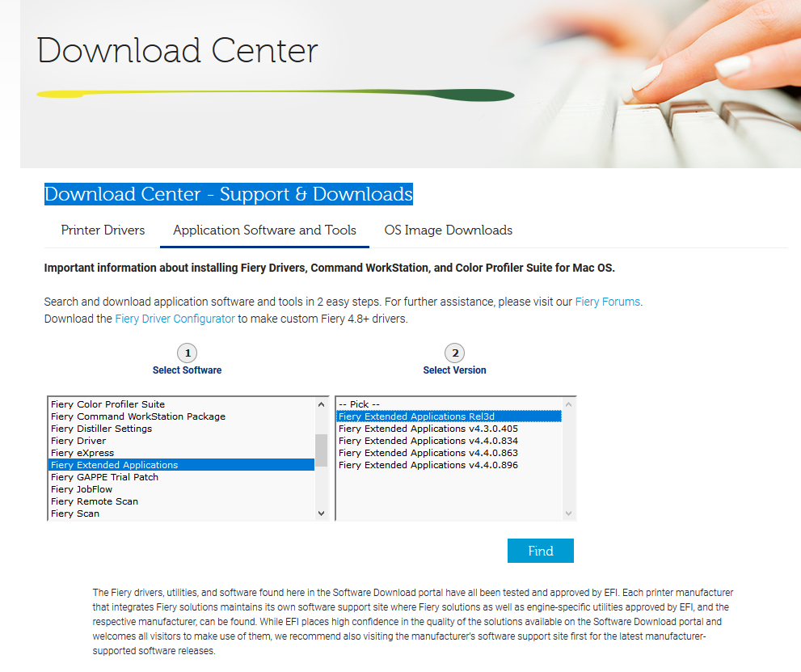Click the Find button
Viewport: 801px width, 672px height.
(x=540, y=551)
